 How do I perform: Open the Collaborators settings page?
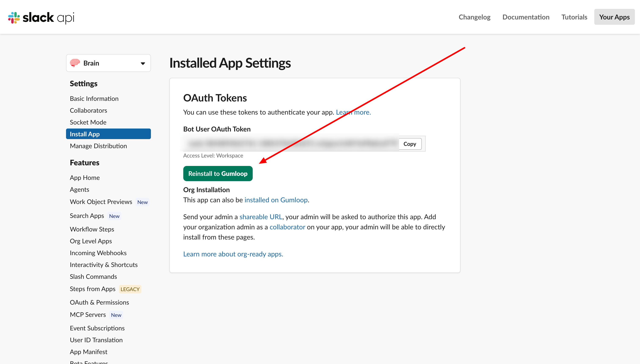tap(88, 110)
